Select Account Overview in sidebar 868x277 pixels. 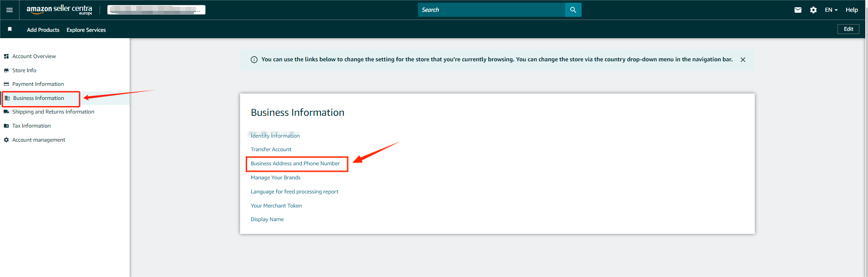pyautogui.click(x=34, y=56)
